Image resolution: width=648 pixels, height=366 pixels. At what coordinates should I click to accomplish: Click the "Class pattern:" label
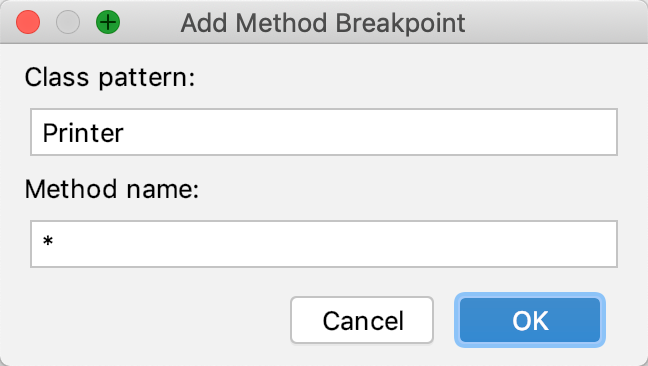pyautogui.click(x=110, y=77)
